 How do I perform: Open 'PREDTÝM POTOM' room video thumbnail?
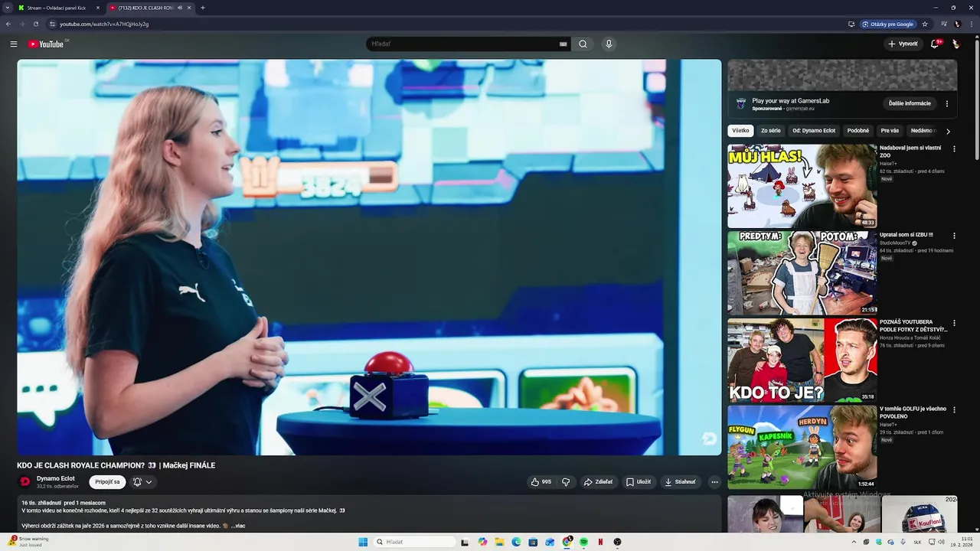click(802, 273)
